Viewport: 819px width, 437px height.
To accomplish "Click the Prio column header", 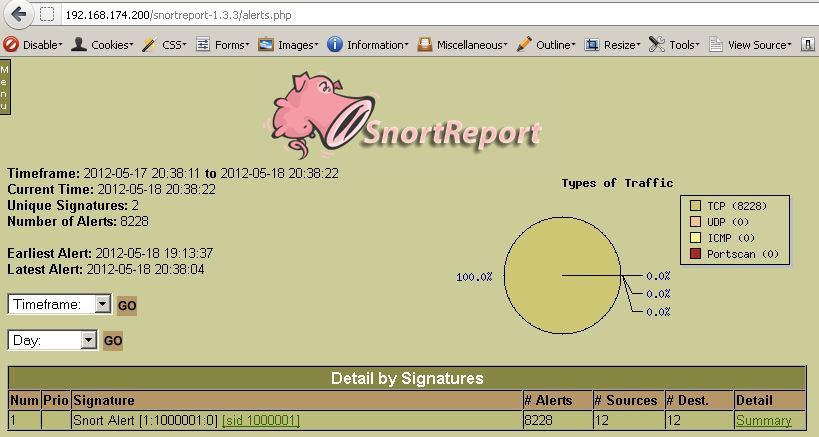I will (x=56, y=400).
